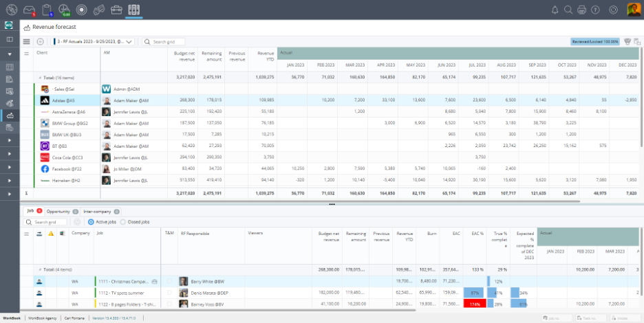Click the red 174% EAC bar
Screen dimensions: 644x323
click(474, 303)
